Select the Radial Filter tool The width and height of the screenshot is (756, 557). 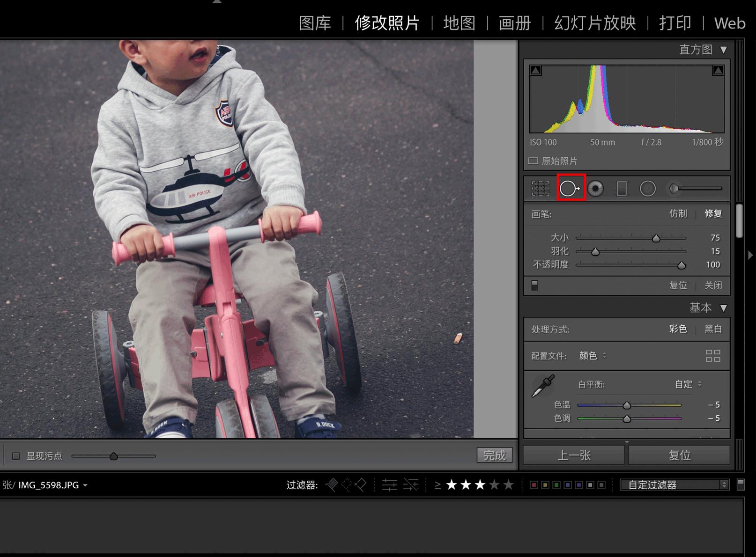coord(648,189)
